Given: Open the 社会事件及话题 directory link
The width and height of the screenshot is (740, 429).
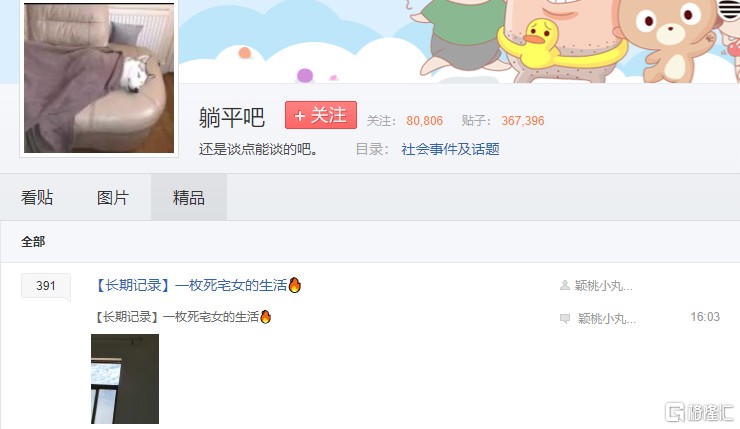Looking at the screenshot, I should (x=450, y=149).
